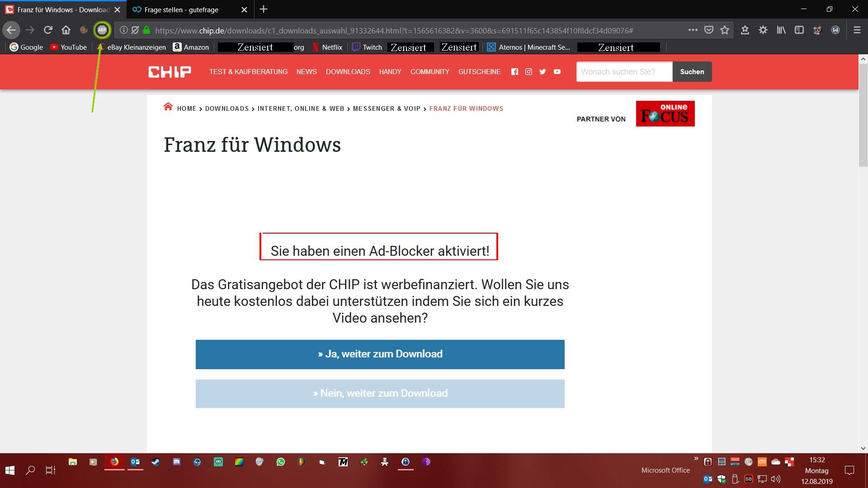868x488 pixels.
Task: Toggle the sidebar view icon
Action: tap(799, 30)
